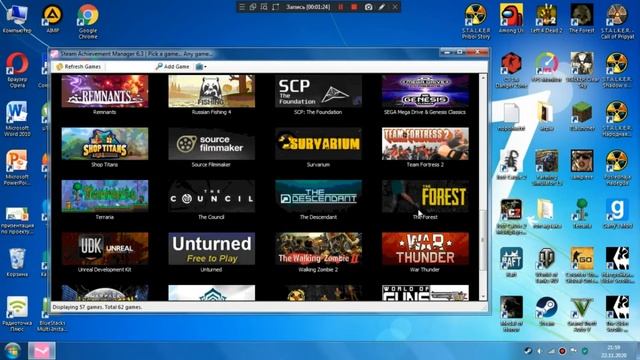The height and width of the screenshot is (360, 640).
Task: Click the scrollbar up arrow
Action: coord(483,78)
